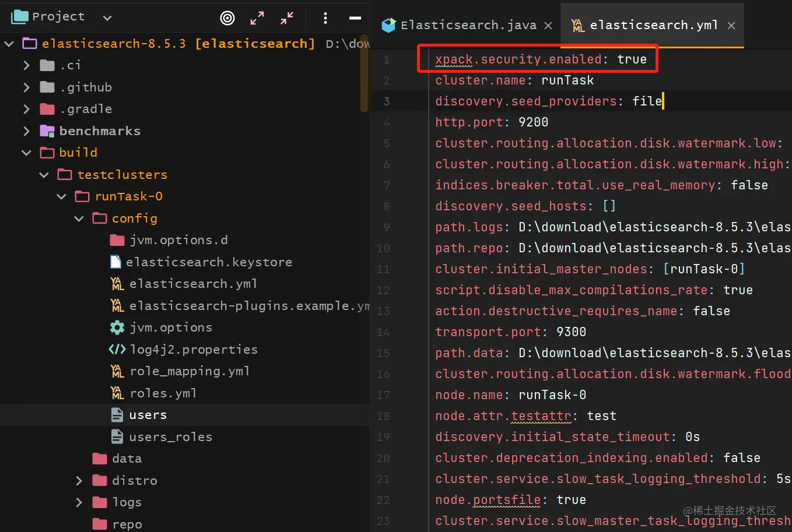Click the Project panel vertical scrollbar

pyautogui.click(x=365, y=73)
